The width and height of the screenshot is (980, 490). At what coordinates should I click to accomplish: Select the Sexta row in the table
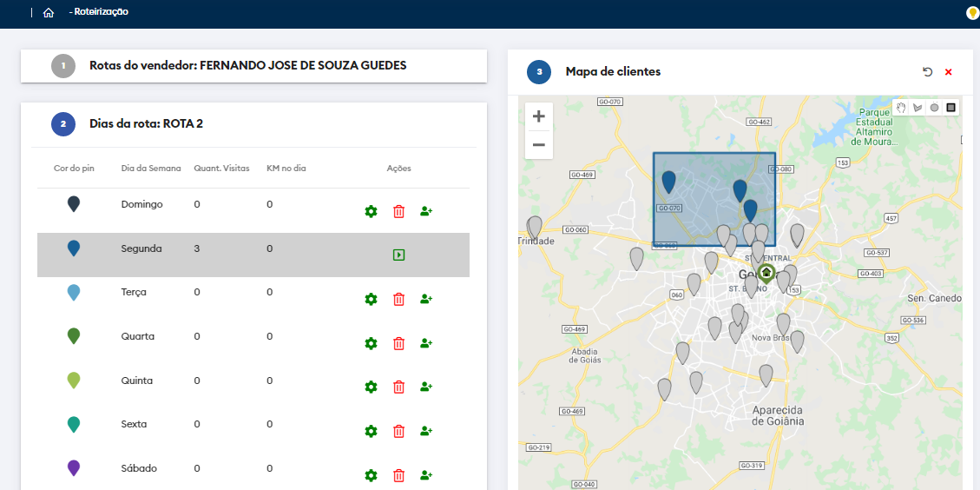[134, 424]
